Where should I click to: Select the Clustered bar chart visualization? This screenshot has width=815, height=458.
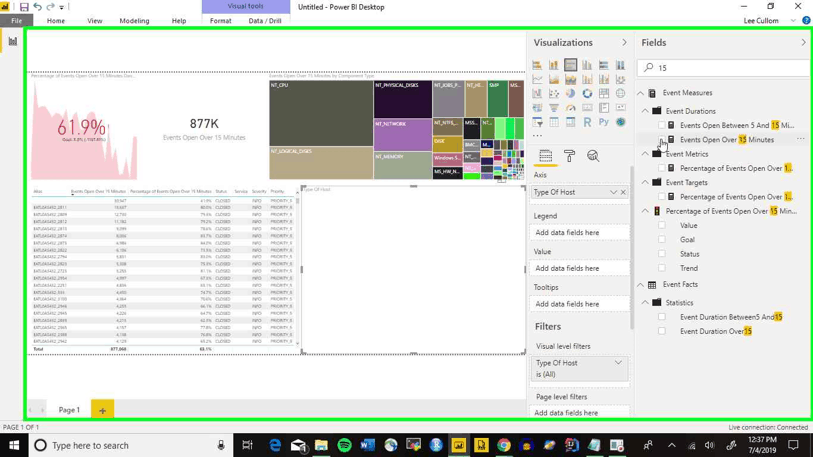point(570,65)
